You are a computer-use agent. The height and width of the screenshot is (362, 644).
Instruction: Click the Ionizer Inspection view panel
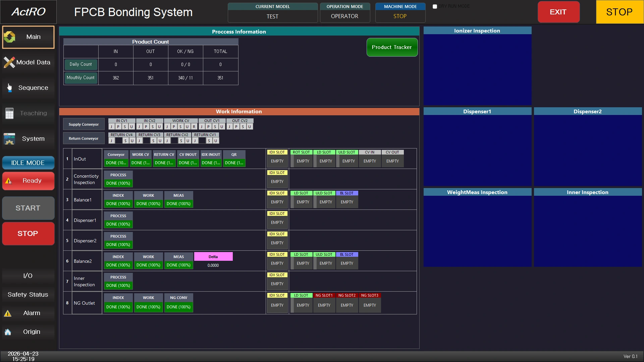[478, 70]
